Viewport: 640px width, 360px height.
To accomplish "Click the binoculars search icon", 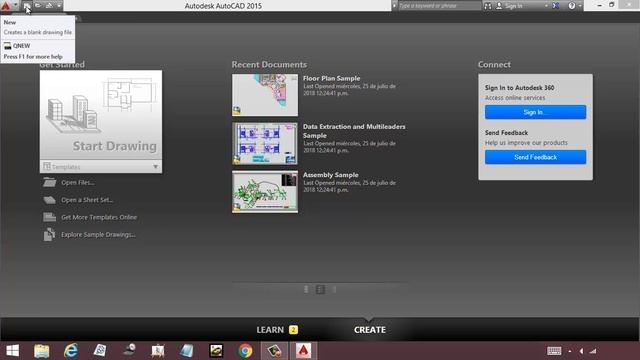I will tap(488, 6).
